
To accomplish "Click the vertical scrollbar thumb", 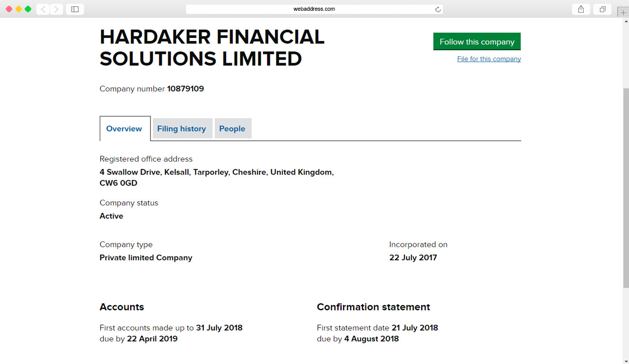I will point(625,187).
